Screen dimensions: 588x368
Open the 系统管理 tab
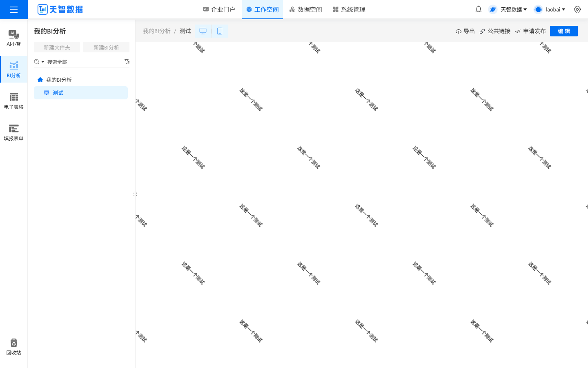point(349,9)
